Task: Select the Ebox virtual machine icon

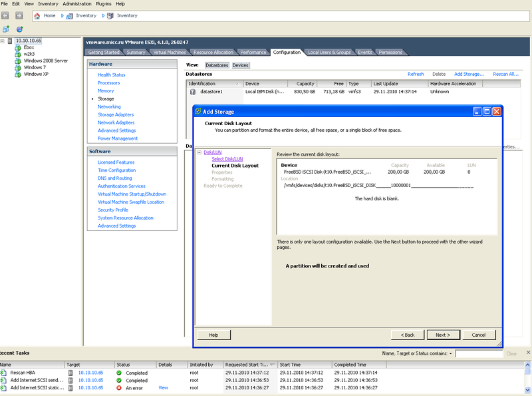Action: pos(18,47)
